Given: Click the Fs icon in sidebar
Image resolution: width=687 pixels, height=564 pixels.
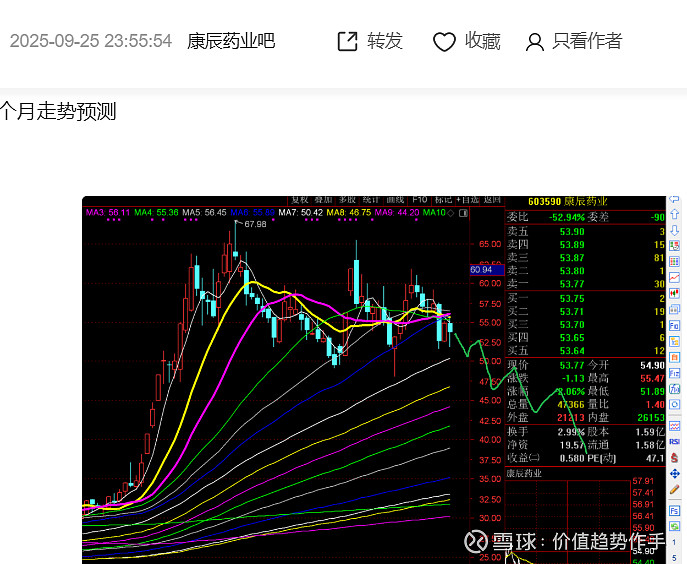Looking at the screenshot, I should tap(674, 511).
